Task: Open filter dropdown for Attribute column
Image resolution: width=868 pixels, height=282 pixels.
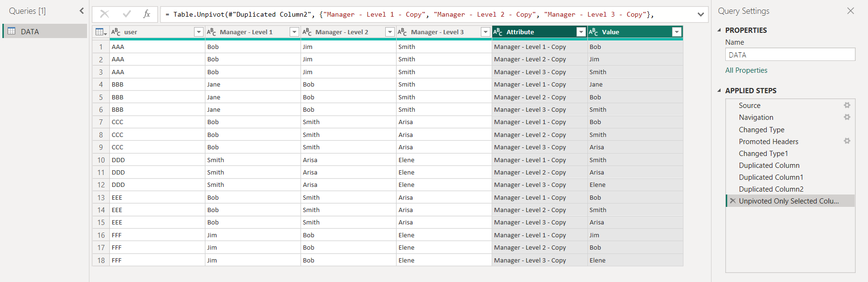Action: coord(581,32)
